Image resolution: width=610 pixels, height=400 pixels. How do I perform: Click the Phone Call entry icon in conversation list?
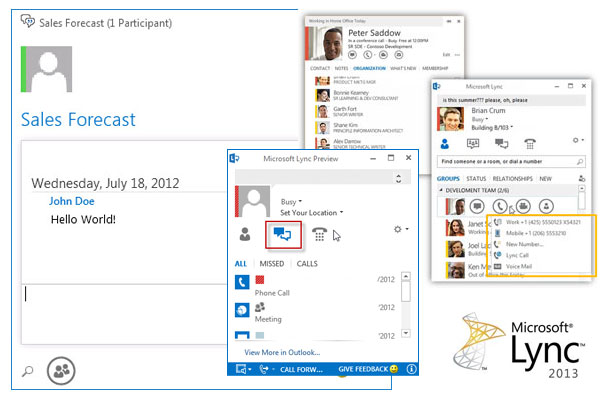tap(242, 282)
